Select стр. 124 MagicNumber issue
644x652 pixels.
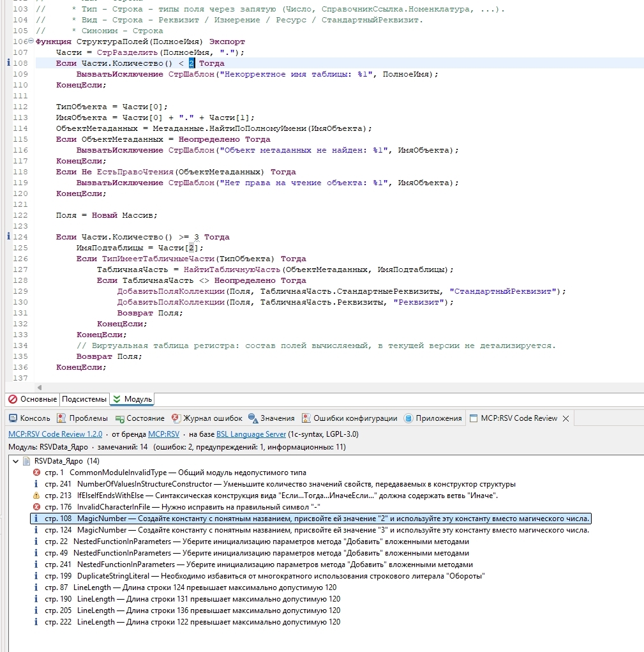(317, 530)
